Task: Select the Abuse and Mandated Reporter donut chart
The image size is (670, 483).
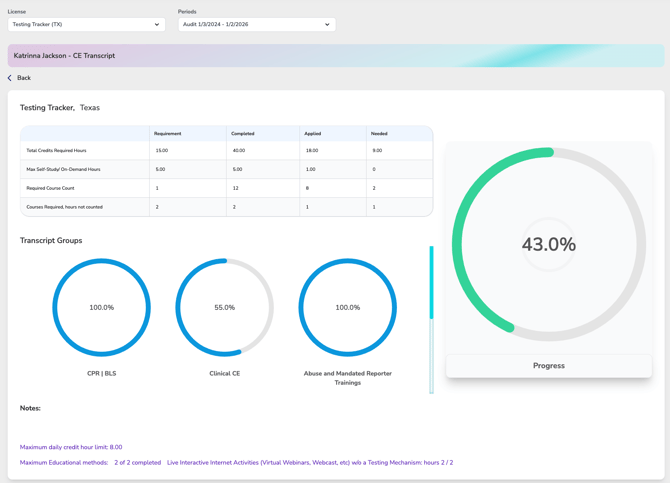Action: [347, 308]
